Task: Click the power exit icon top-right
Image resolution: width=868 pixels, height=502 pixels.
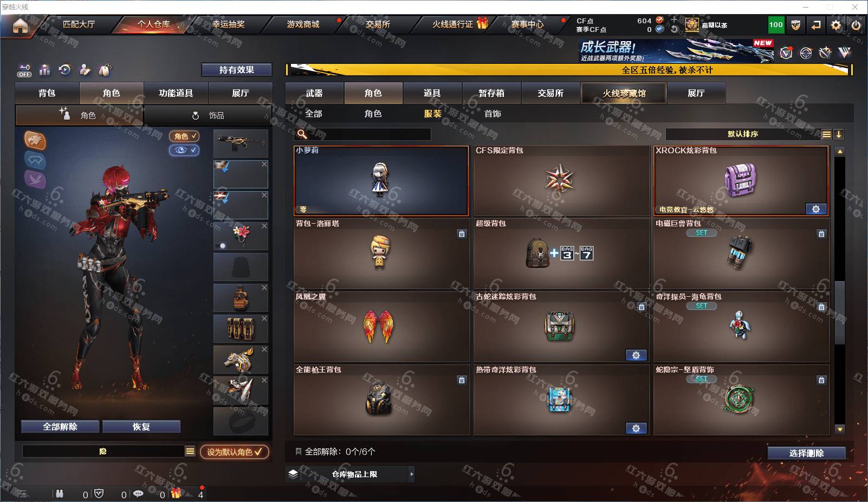Action: pyautogui.click(x=856, y=25)
